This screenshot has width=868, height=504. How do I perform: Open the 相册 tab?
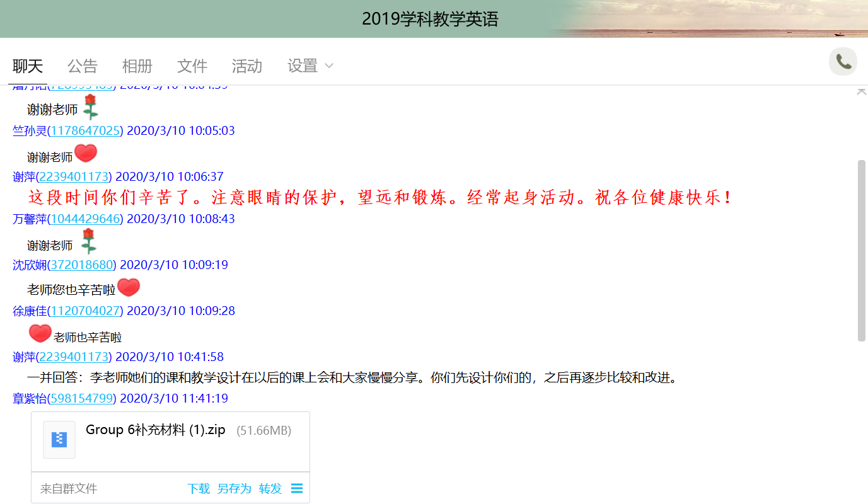(x=137, y=66)
